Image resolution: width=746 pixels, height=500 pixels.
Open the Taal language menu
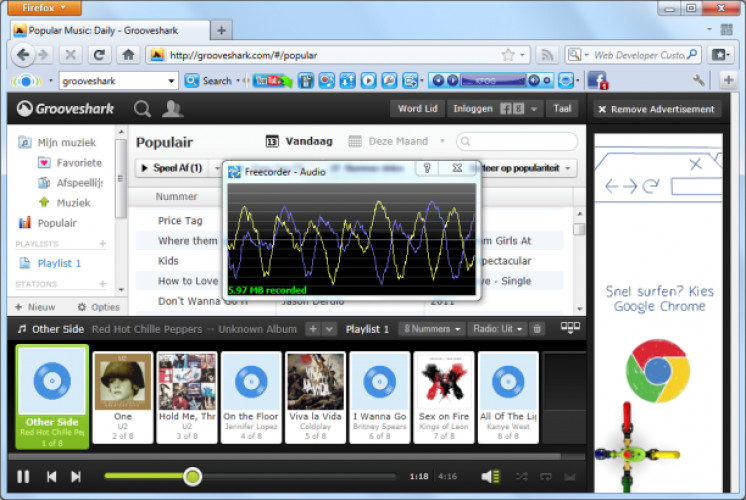(562, 108)
